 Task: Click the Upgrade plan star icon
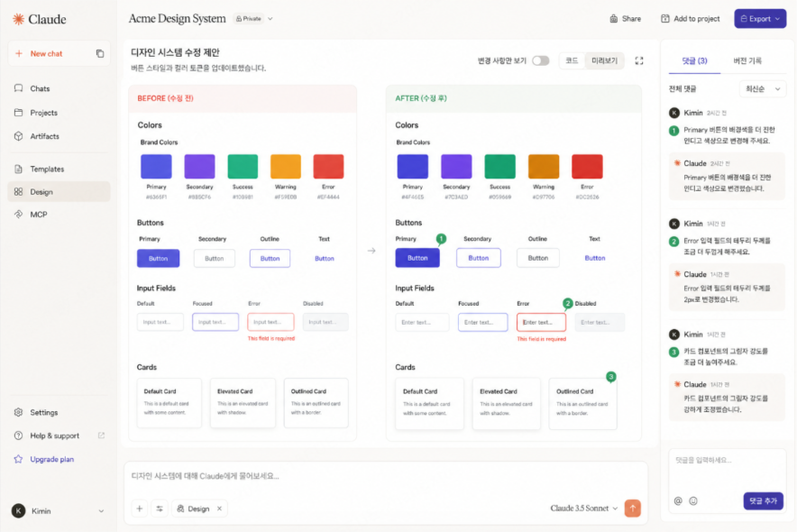[x=19, y=459]
